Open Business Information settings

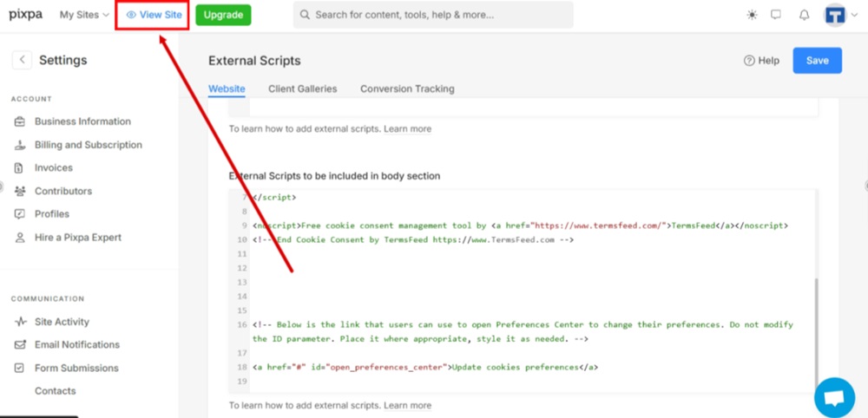(82, 121)
